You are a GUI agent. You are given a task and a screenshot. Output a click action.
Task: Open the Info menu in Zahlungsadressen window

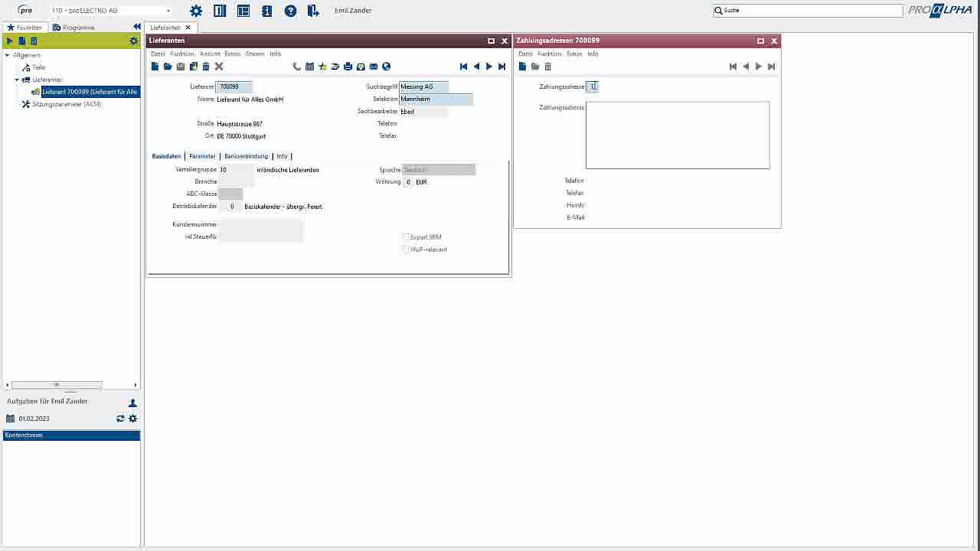593,54
